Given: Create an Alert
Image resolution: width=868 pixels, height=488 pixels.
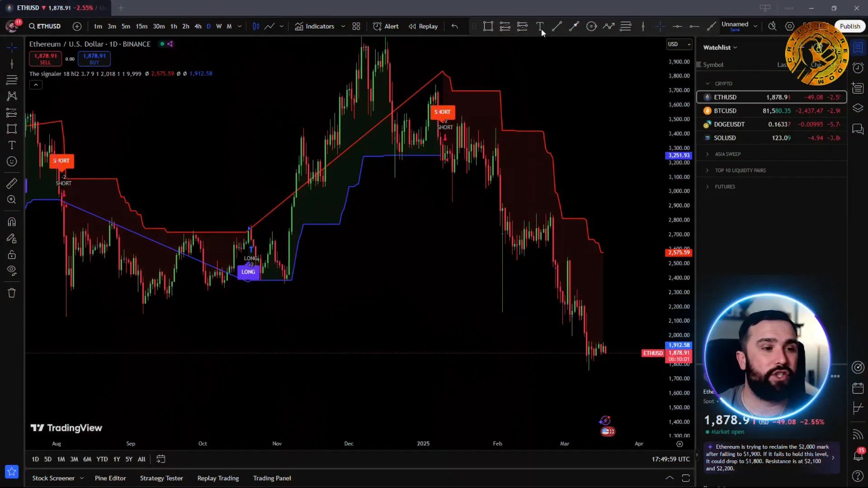Looking at the screenshot, I should 386,26.
